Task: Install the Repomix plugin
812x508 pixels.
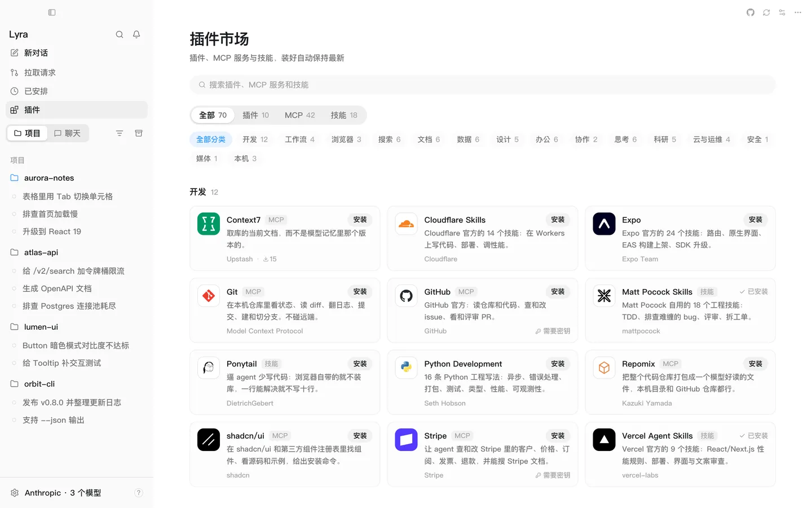Action: [756, 364]
